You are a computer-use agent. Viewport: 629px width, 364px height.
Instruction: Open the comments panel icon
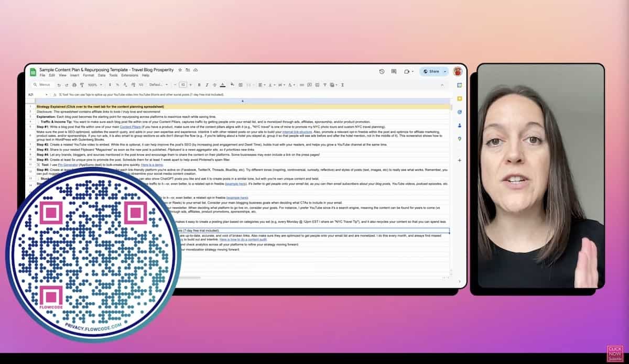[x=394, y=71]
